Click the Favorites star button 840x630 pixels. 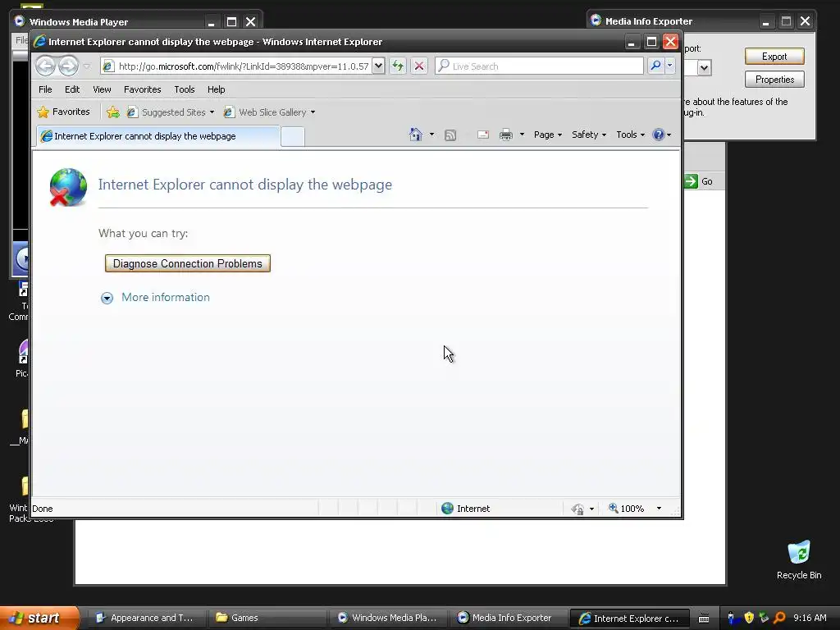point(63,112)
